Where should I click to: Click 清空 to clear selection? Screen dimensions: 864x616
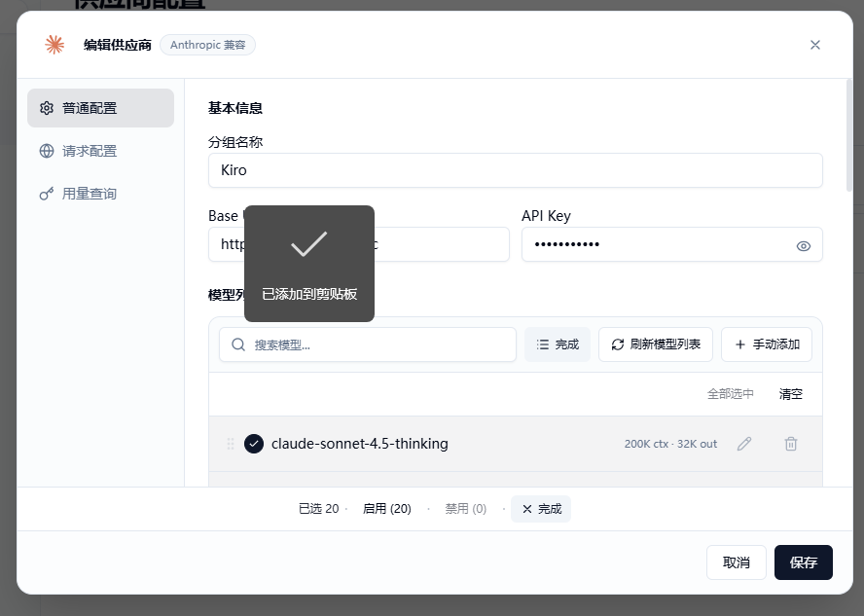click(x=791, y=394)
